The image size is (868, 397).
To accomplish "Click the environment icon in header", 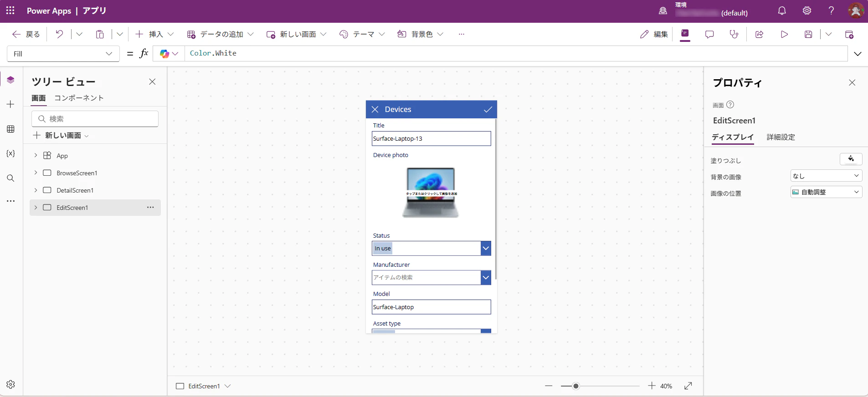I will point(663,10).
